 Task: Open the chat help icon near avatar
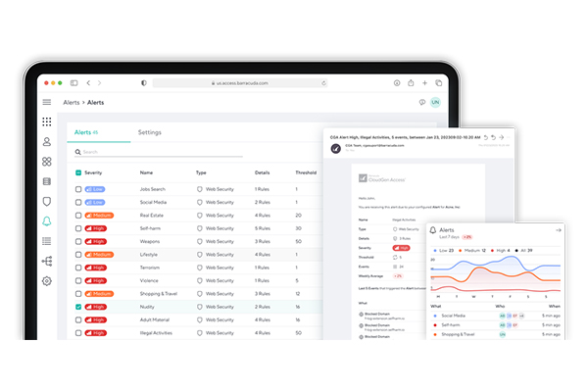[422, 102]
